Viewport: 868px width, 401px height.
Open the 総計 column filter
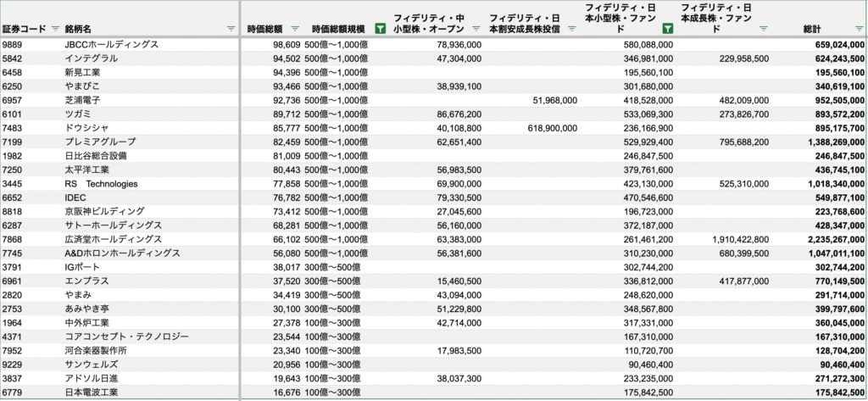[x=859, y=28]
